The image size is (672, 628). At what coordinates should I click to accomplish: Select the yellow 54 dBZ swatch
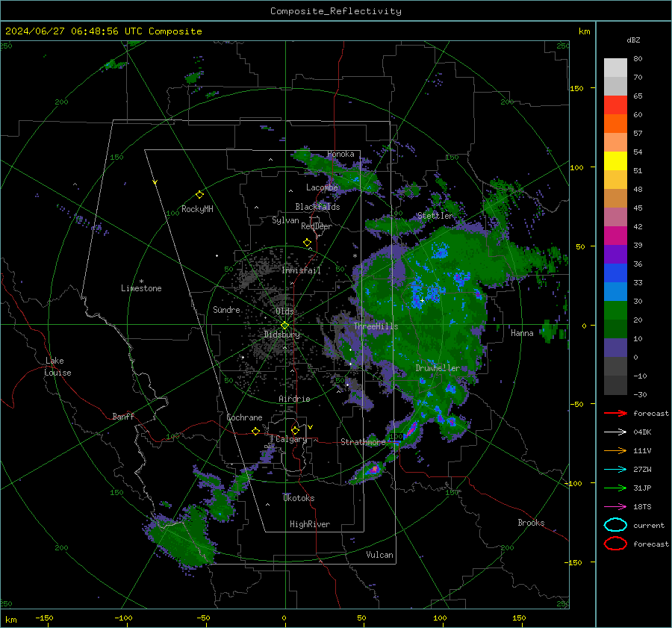(x=615, y=161)
